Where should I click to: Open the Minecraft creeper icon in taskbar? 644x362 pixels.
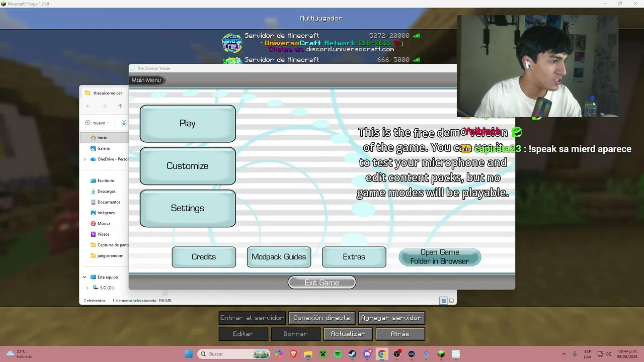coord(323,354)
